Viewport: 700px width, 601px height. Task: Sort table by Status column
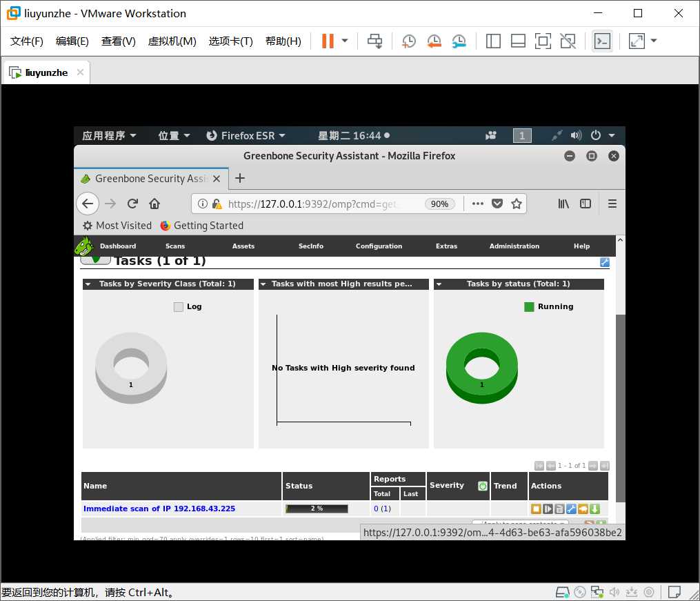[x=299, y=486]
